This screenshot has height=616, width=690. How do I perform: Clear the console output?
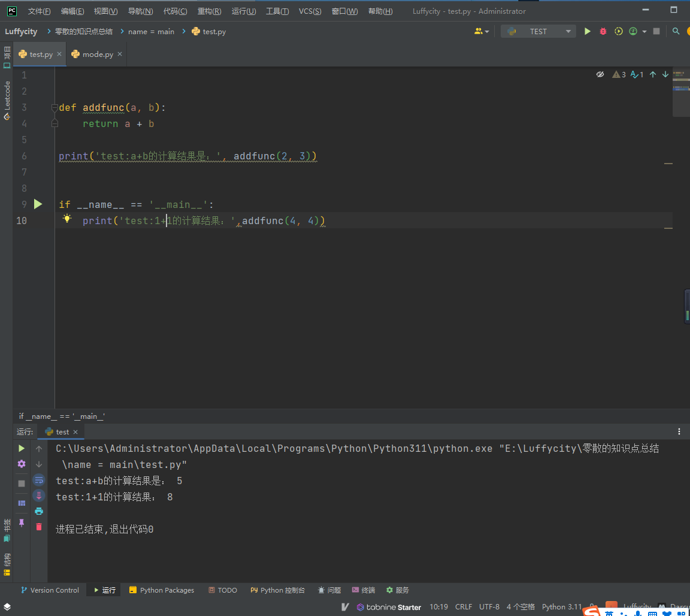pyautogui.click(x=39, y=526)
